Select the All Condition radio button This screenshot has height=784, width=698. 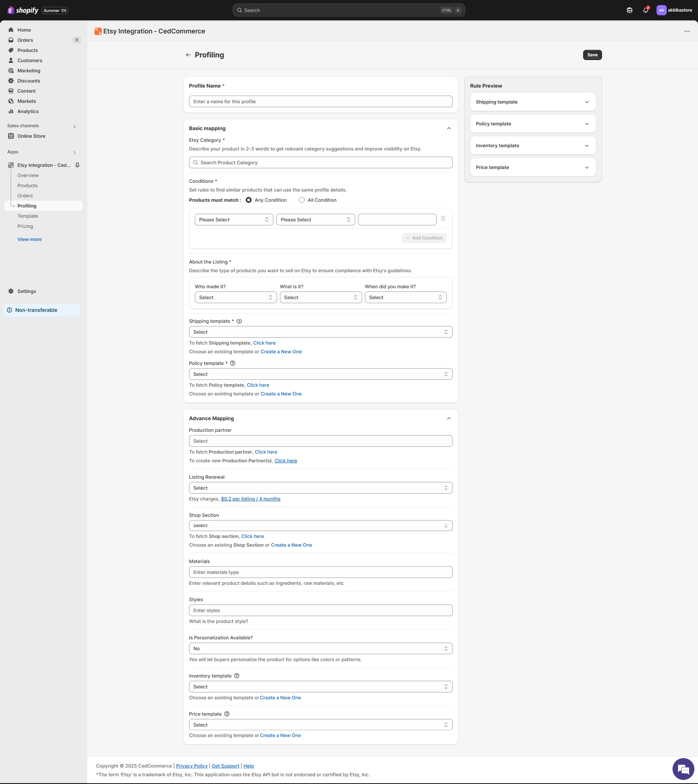pyautogui.click(x=302, y=200)
